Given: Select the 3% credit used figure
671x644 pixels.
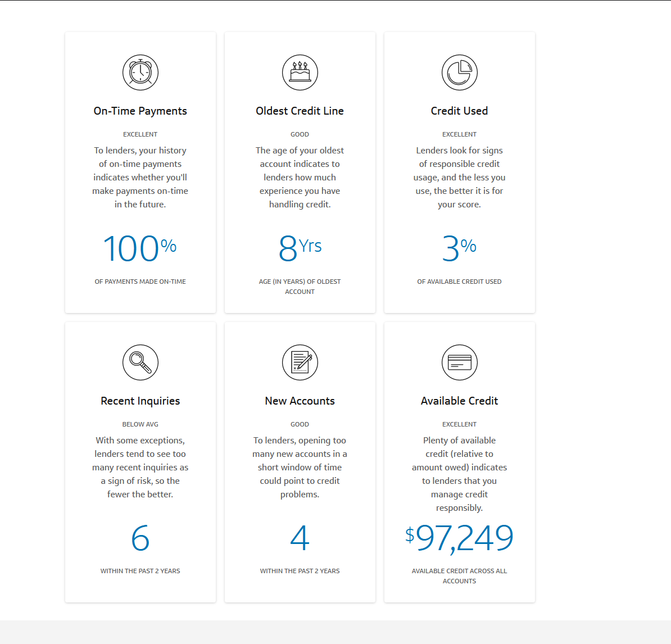Looking at the screenshot, I should pos(459,248).
